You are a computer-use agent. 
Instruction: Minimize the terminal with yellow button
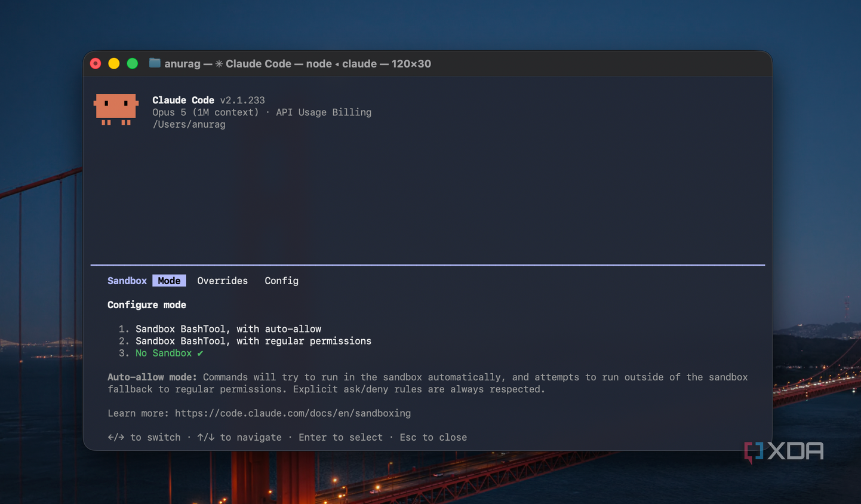(114, 63)
